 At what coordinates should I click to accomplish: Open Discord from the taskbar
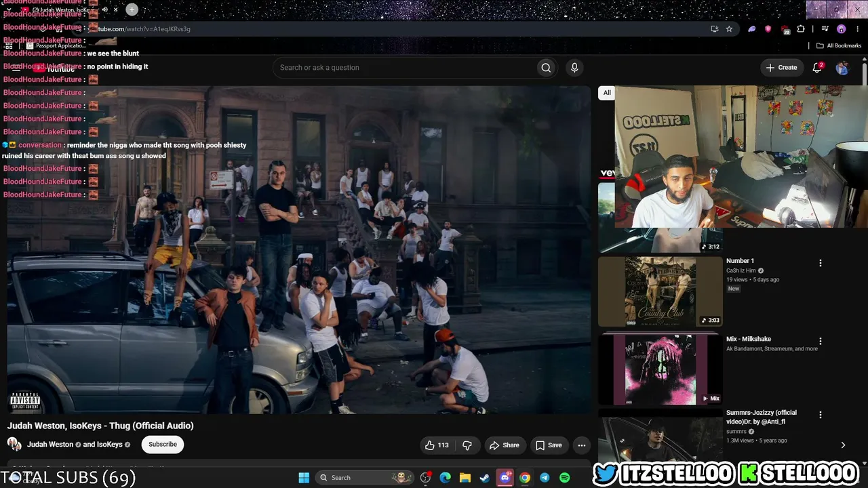pos(505,478)
